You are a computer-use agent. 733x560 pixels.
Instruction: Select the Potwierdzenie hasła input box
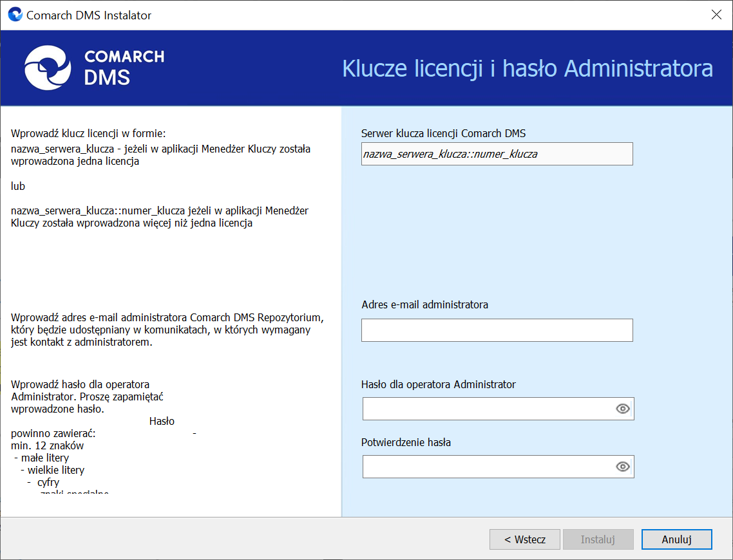coord(486,467)
